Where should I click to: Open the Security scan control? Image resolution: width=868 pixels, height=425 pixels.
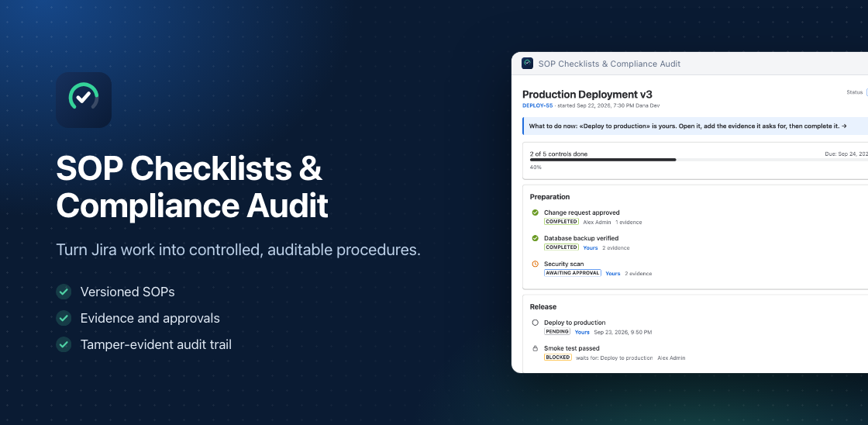tap(563, 264)
